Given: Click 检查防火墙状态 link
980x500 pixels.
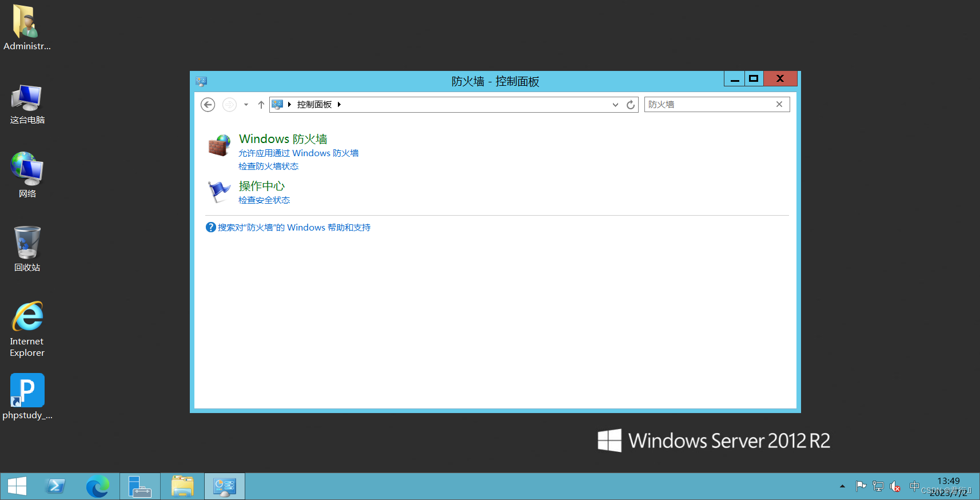Looking at the screenshot, I should click(x=268, y=166).
